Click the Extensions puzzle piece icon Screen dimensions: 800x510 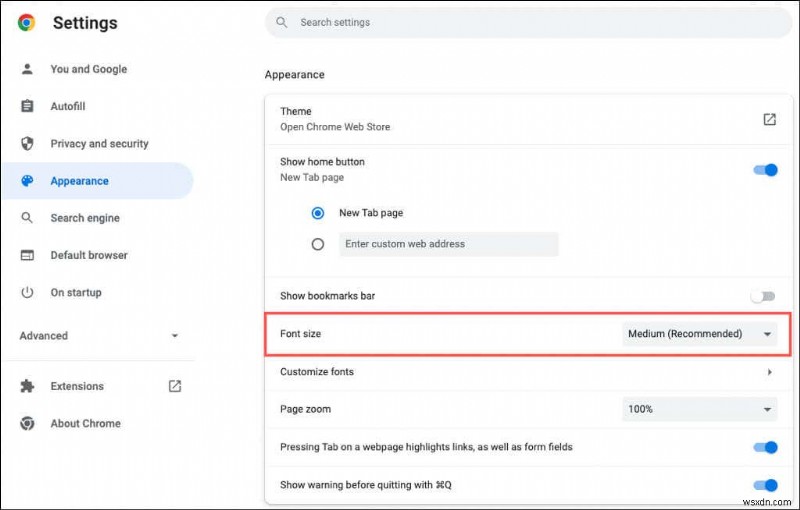click(27, 386)
